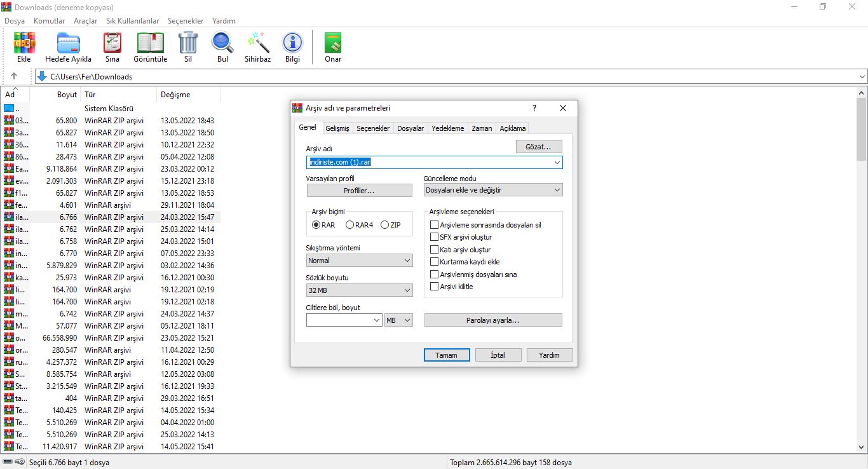Switch to the Gelişmiş tab
The width and height of the screenshot is (868, 469).
coord(337,128)
